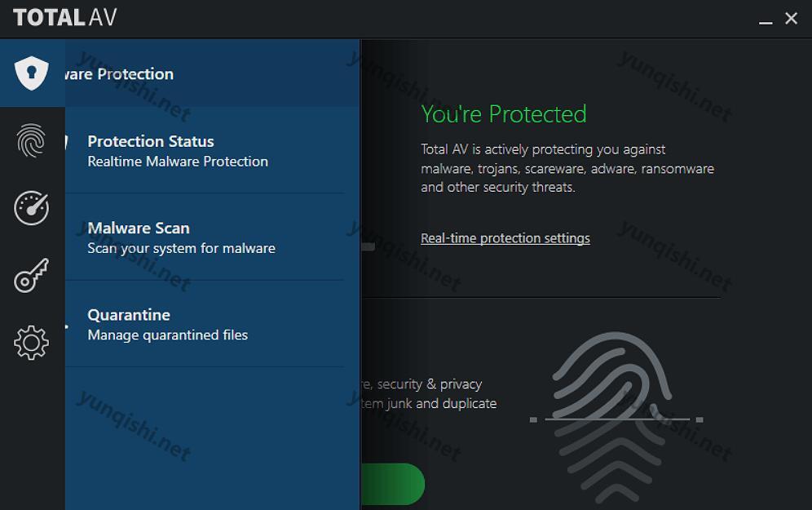
Task: Click text "Total AV is actively protecting you against"
Action: [543, 149]
